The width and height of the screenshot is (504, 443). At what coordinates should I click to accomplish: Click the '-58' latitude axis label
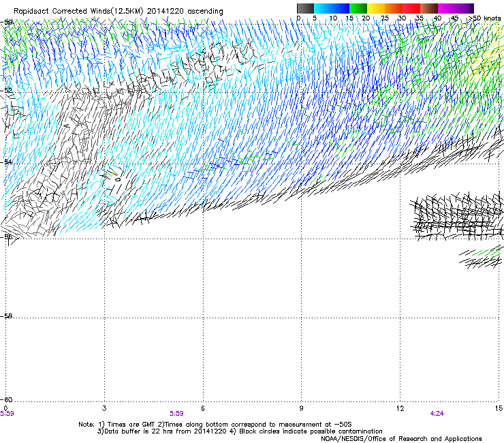(x=7, y=316)
